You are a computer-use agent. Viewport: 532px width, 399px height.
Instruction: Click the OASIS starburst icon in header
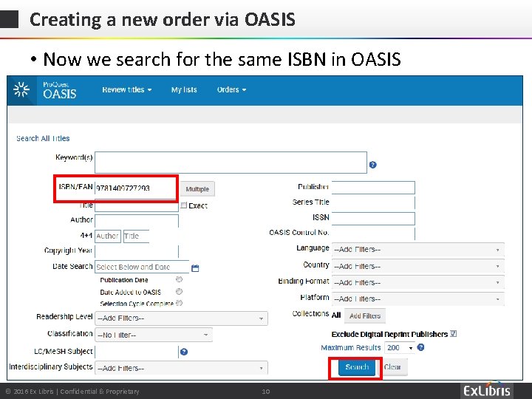[x=21, y=90]
